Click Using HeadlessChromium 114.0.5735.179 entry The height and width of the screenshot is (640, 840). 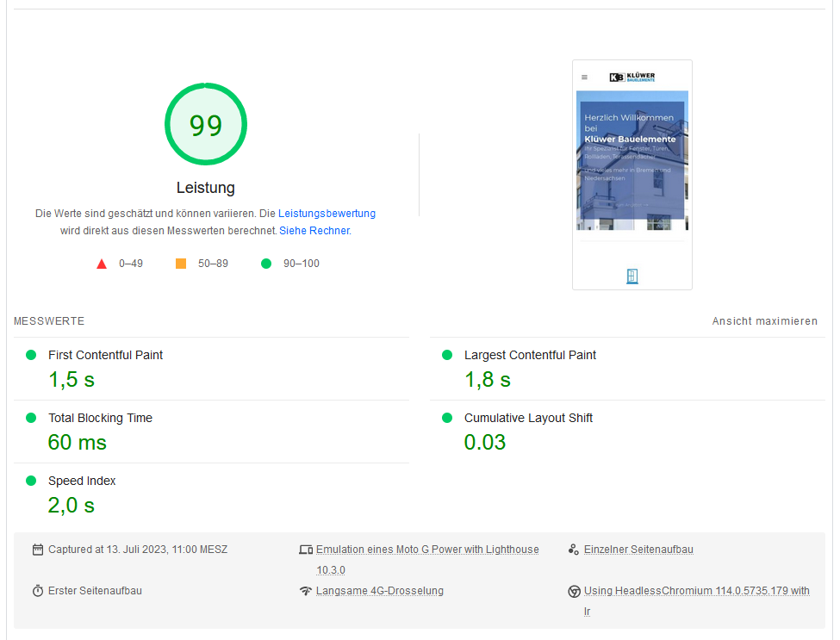click(696, 601)
